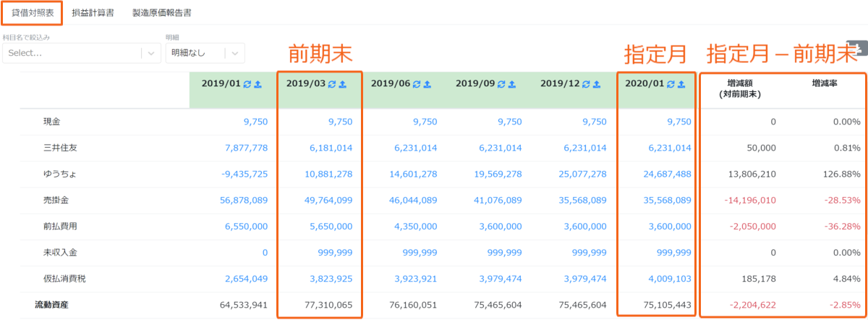
Task: Open 三井住友 value 7,877,778
Action: pyautogui.click(x=247, y=148)
